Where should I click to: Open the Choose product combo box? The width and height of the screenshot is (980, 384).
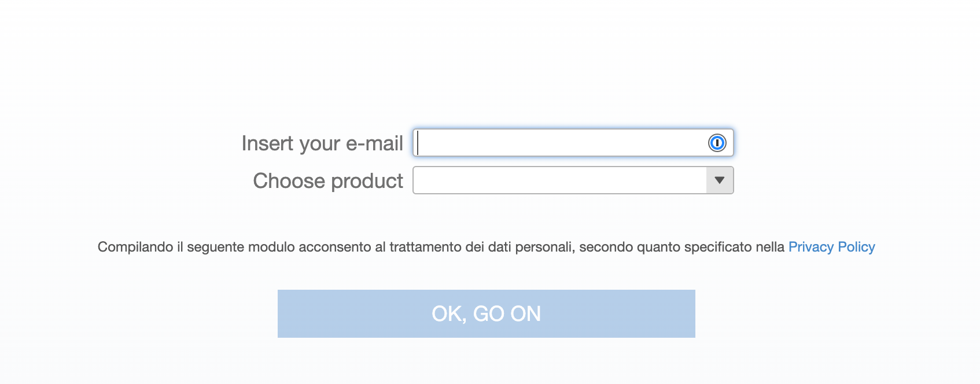559,180
